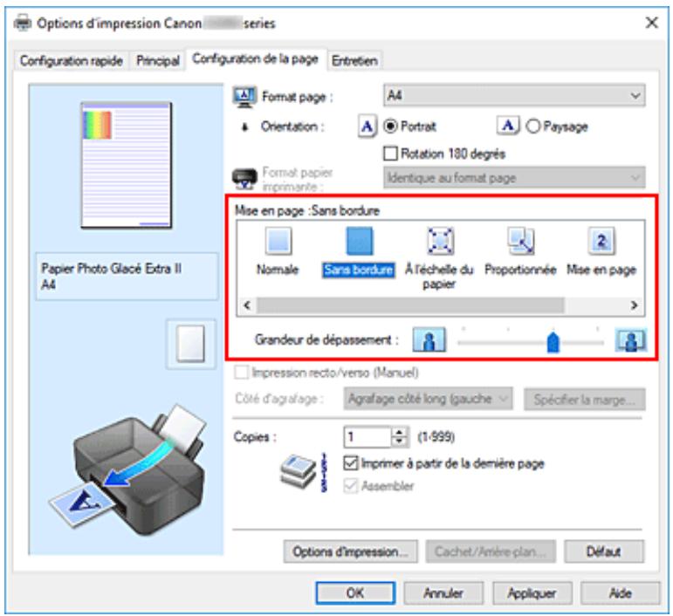Click the Appliquer button
The height and width of the screenshot is (616, 673).
pyautogui.click(x=532, y=593)
